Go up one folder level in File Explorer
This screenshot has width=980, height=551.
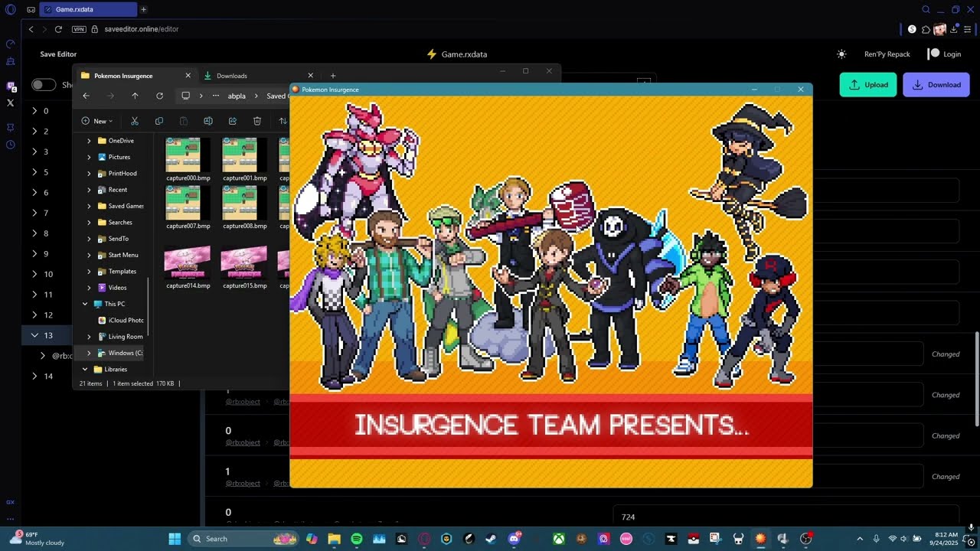coord(135,96)
